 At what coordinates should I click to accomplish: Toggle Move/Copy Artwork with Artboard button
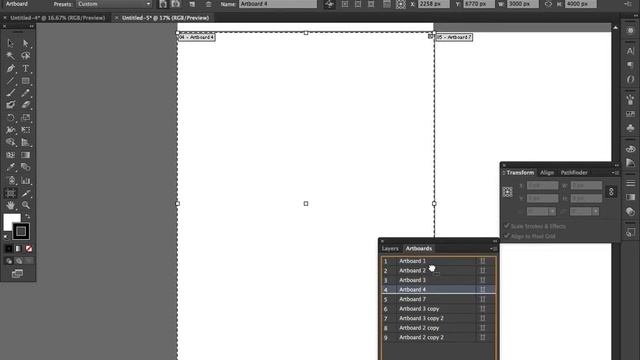(x=329, y=4)
